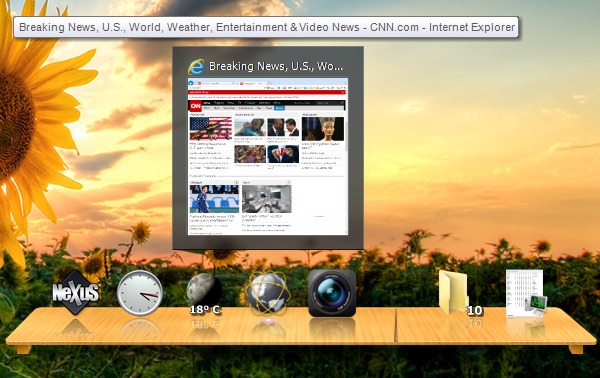Open the yellow folder stack labeled 10
The height and width of the screenshot is (378, 600).
[x=460, y=293]
